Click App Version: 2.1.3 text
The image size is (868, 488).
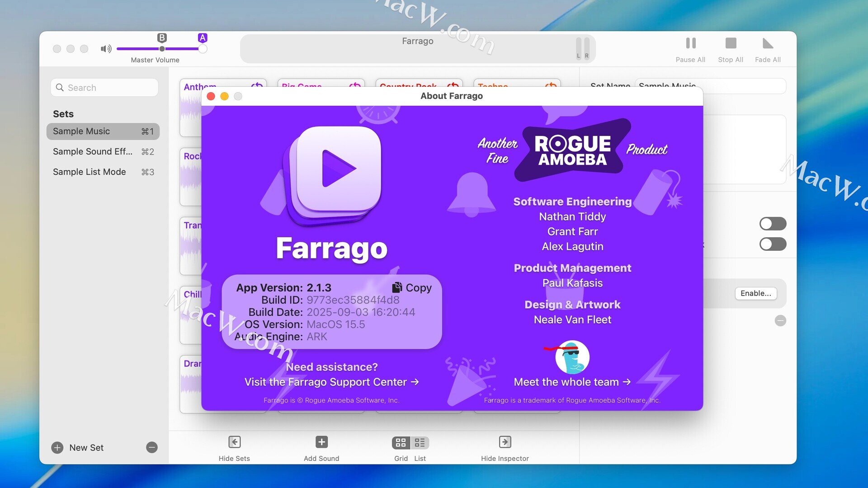(x=284, y=287)
